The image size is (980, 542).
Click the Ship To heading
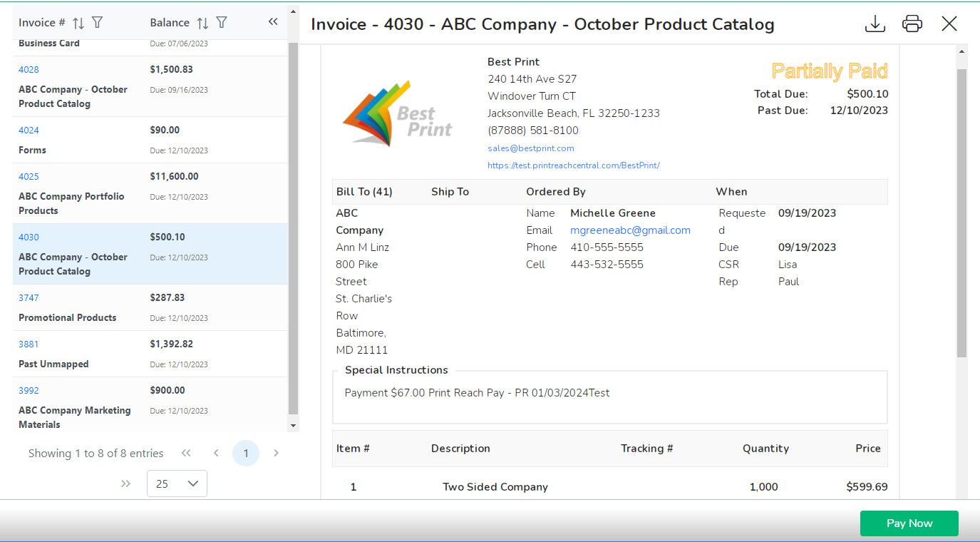pos(450,192)
